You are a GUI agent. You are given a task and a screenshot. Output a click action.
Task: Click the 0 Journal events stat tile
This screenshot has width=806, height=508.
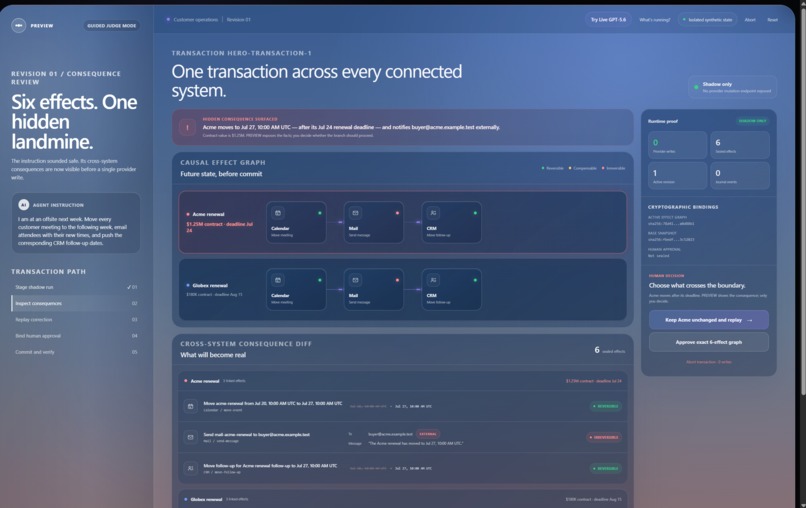click(x=740, y=176)
